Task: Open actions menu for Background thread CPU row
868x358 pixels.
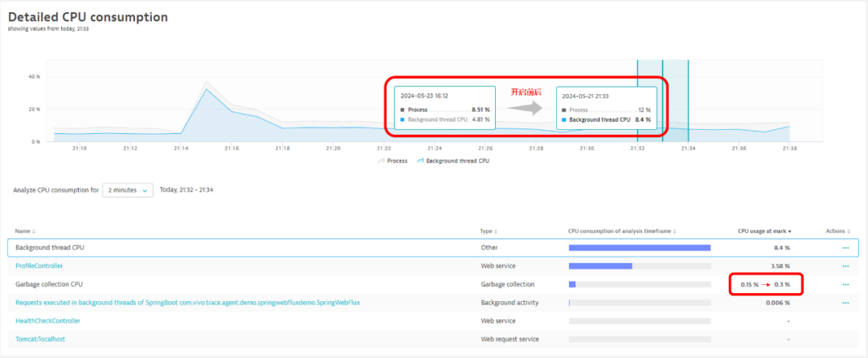Action: [x=845, y=247]
